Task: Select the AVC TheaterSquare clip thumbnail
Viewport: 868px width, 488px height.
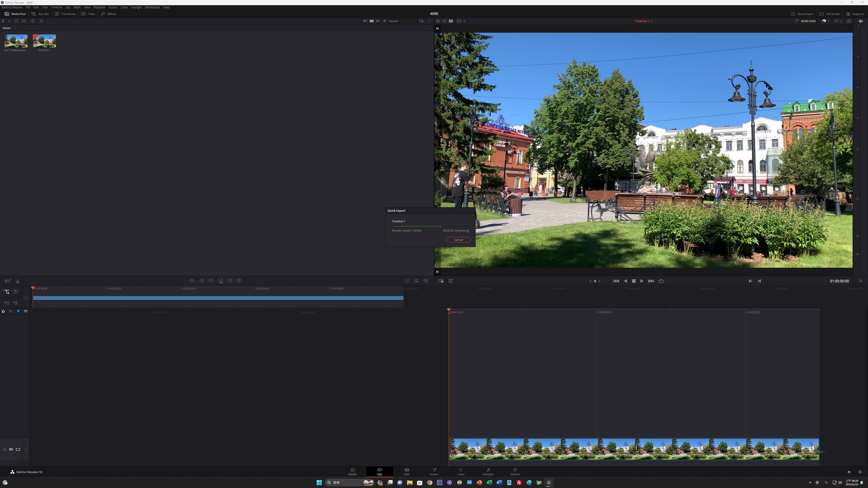Action: coord(16,41)
